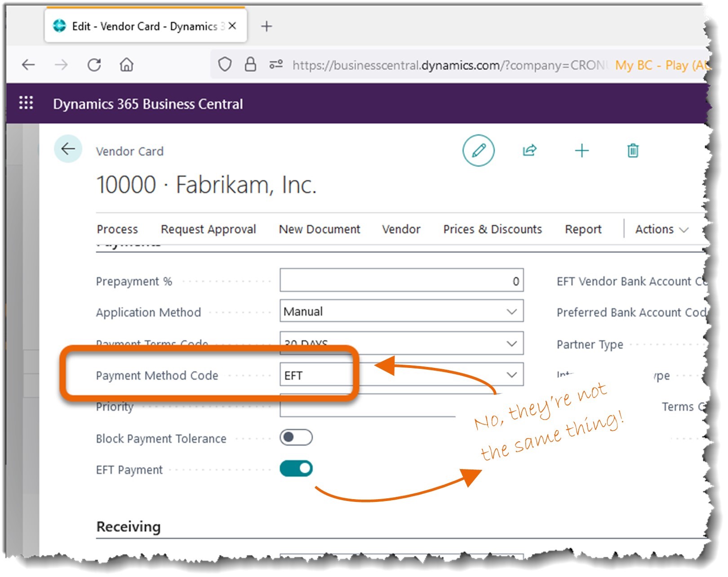Go back from Vendor Card page
The height and width of the screenshot is (577, 728).
(68, 148)
